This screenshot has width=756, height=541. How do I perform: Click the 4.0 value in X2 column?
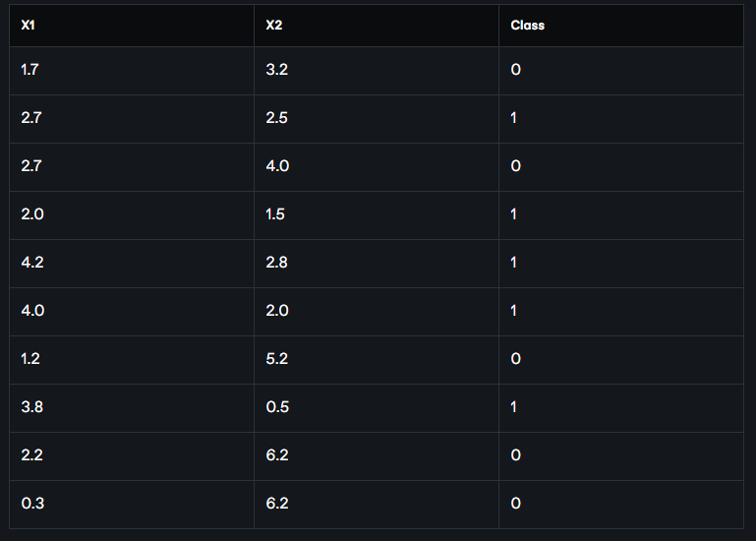click(x=277, y=166)
